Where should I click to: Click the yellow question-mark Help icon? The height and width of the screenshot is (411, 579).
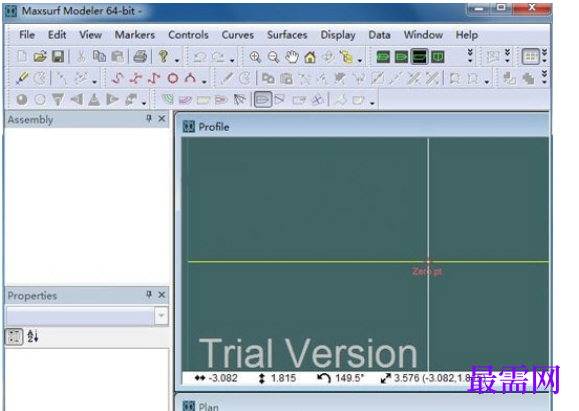pos(164,56)
